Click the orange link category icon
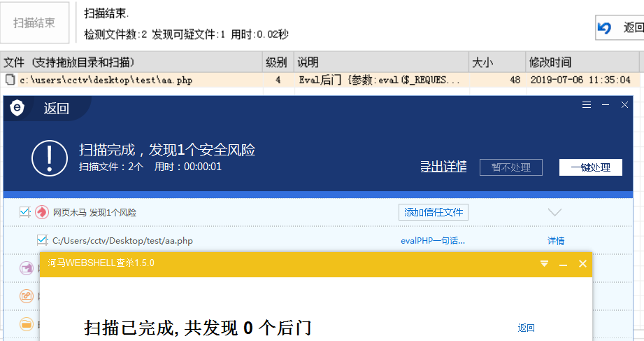The image size is (644, 341). pos(27,295)
